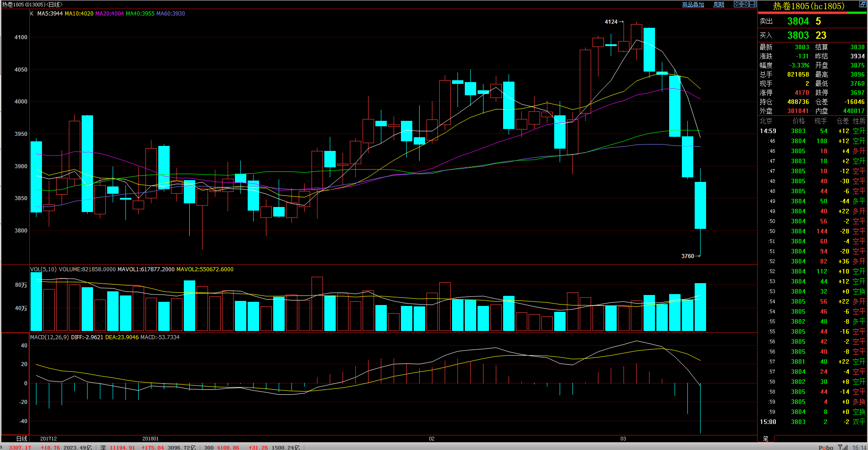
Task: Click the left arrow previous-contract icon
Action: pyautogui.click(x=737, y=4)
